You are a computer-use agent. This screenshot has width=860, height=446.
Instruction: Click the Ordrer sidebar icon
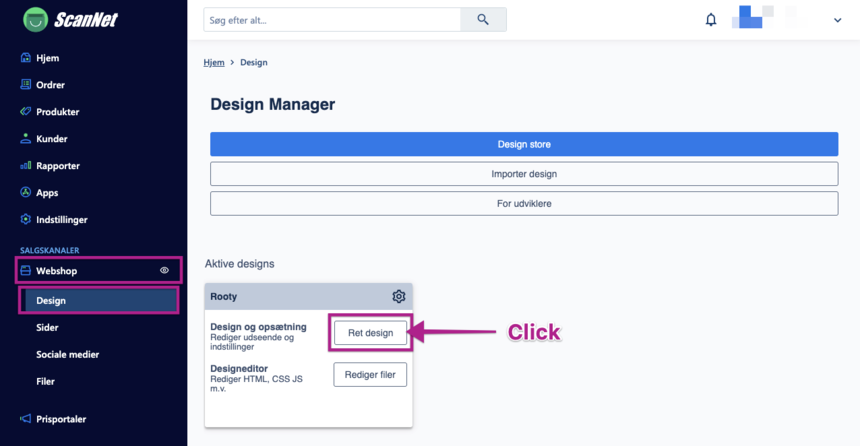26,85
